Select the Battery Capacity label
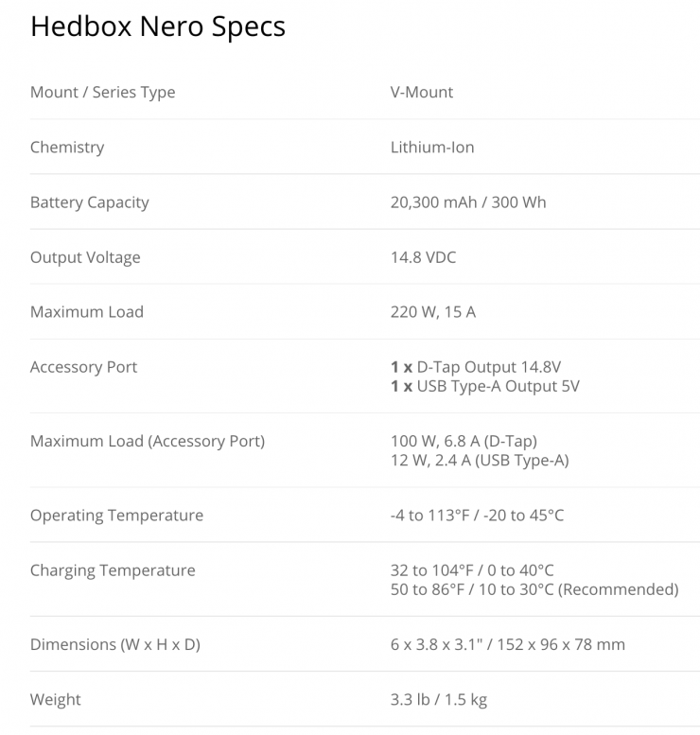The image size is (700, 735). (x=89, y=202)
